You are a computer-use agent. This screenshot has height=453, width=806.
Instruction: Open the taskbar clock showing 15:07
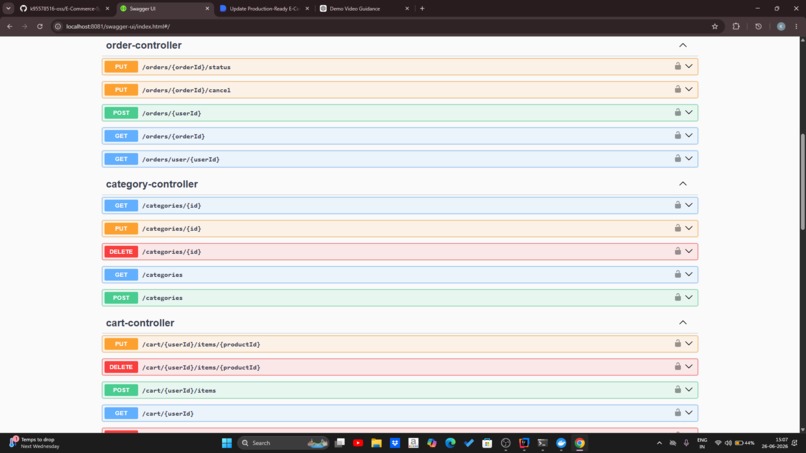click(x=774, y=443)
